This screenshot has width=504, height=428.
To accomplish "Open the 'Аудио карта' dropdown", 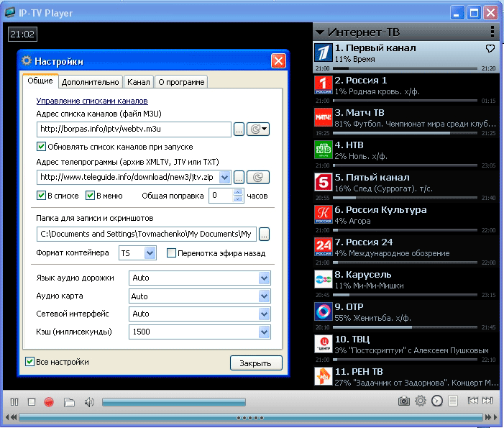I will 264,296.
